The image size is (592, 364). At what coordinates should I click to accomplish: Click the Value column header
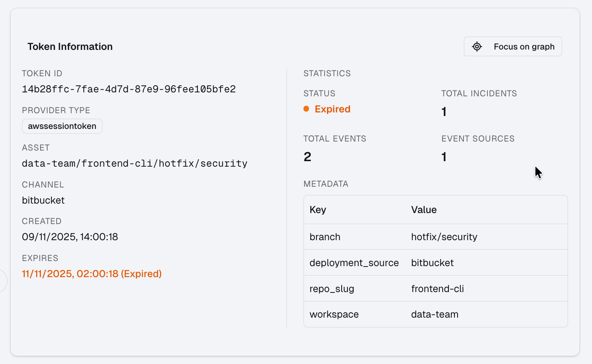click(x=424, y=210)
